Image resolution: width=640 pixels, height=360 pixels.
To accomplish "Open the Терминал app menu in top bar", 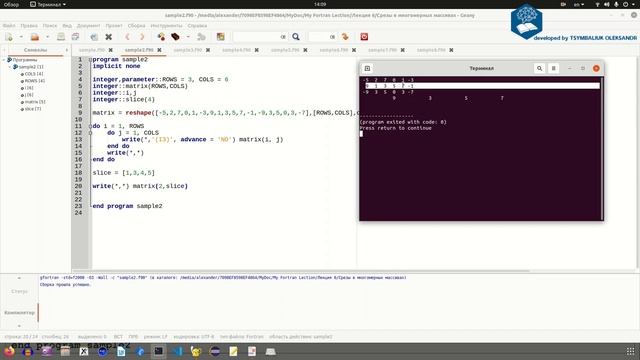I will tap(48, 4).
